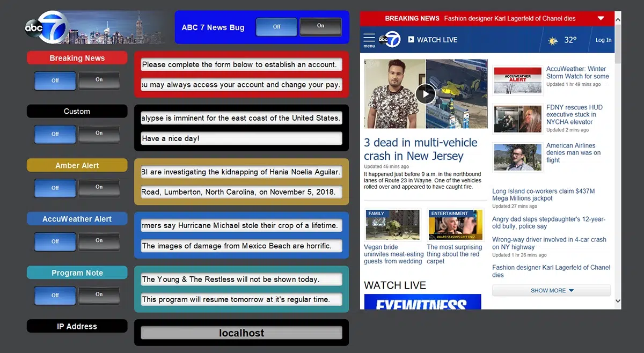Turn ABC 7 News Bug on
This screenshot has height=353, width=644.
pyautogui.click(x=320, y=26)
